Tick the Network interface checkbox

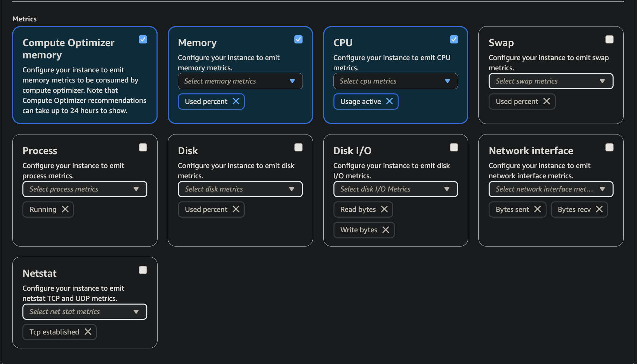(x=609, y=147)
